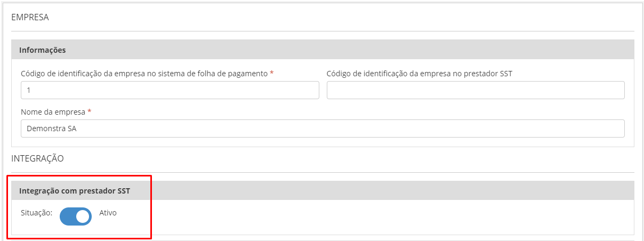644x241 pixels.
Task: Click the blue left side of the Situação switch
Action: pos(68,216)
